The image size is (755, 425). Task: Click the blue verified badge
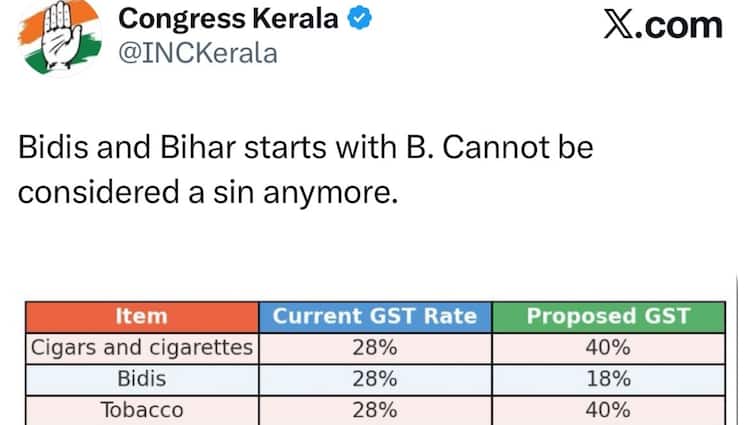354,21
